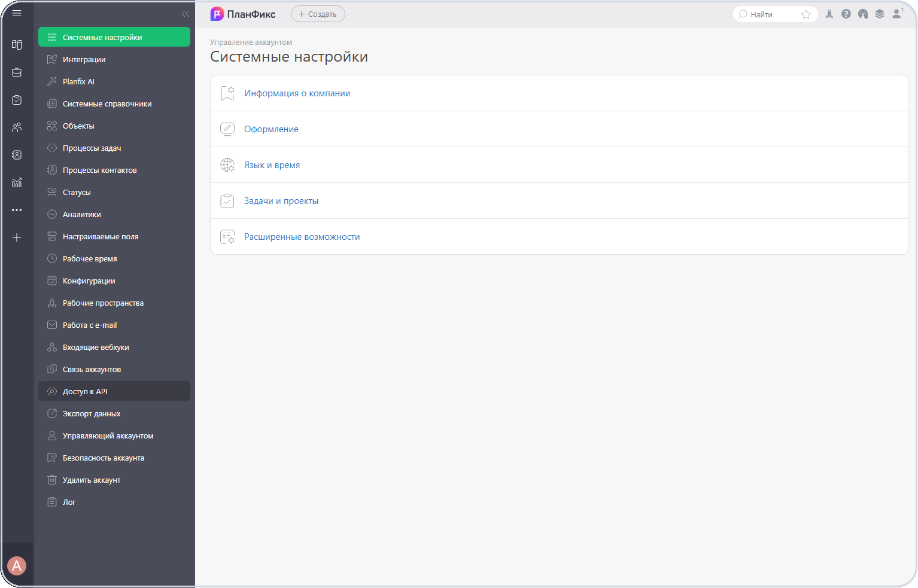Open the contact card icon in the left rail

[x=17, y=155]
